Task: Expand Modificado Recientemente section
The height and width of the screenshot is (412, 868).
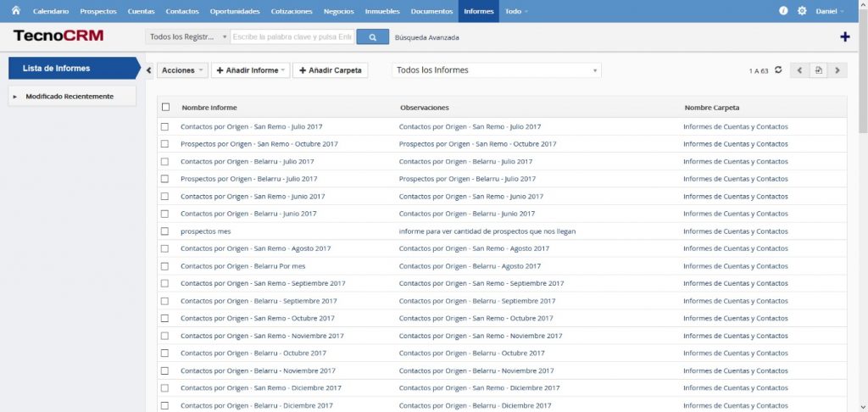Action: pyautogui.click(x=15, y=97)
